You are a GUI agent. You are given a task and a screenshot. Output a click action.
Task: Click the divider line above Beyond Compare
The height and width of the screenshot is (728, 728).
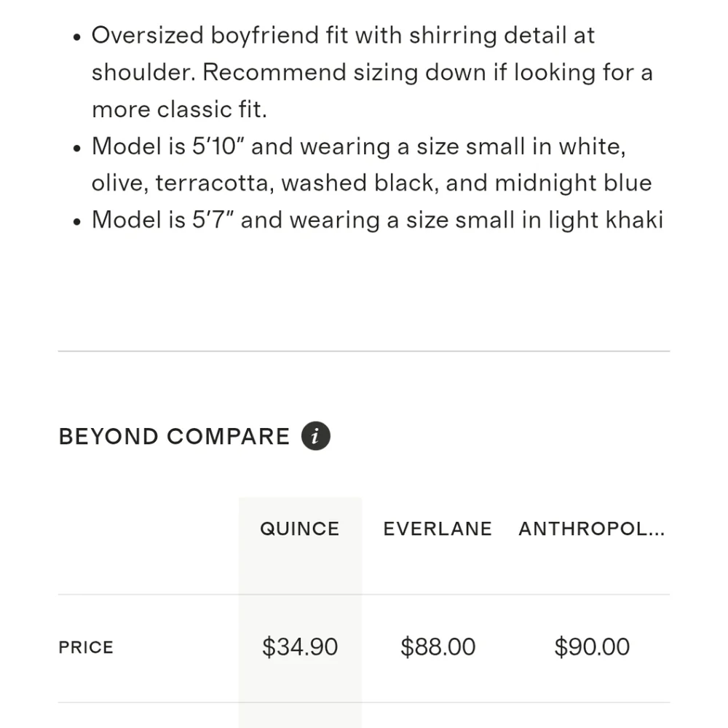coord(364,351)
